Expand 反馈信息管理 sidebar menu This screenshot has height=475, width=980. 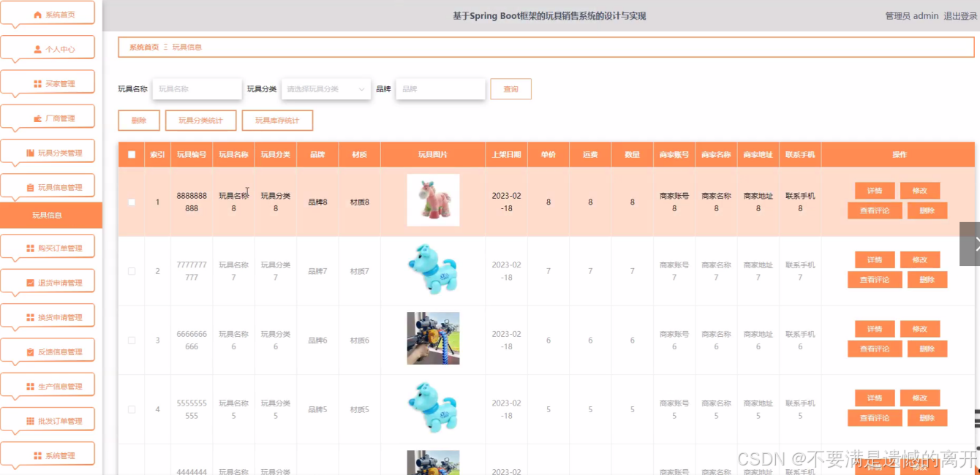pyautogui.click(x=48, y=351)
